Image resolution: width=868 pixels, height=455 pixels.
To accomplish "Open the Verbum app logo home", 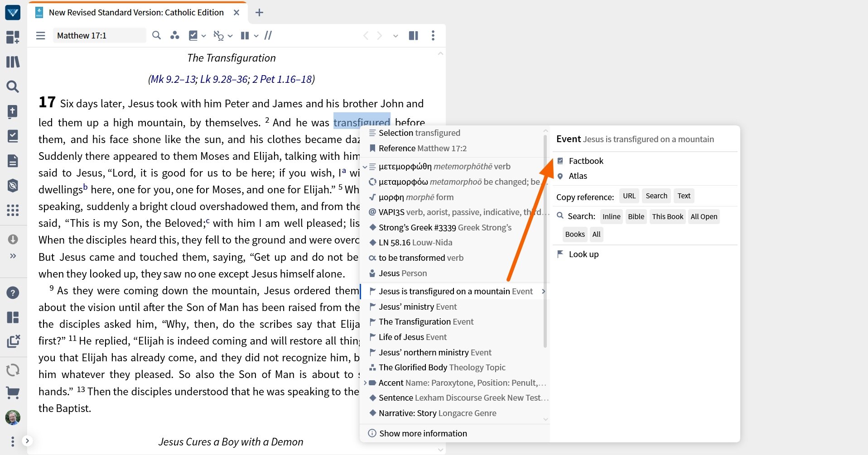I will (13, 12).
